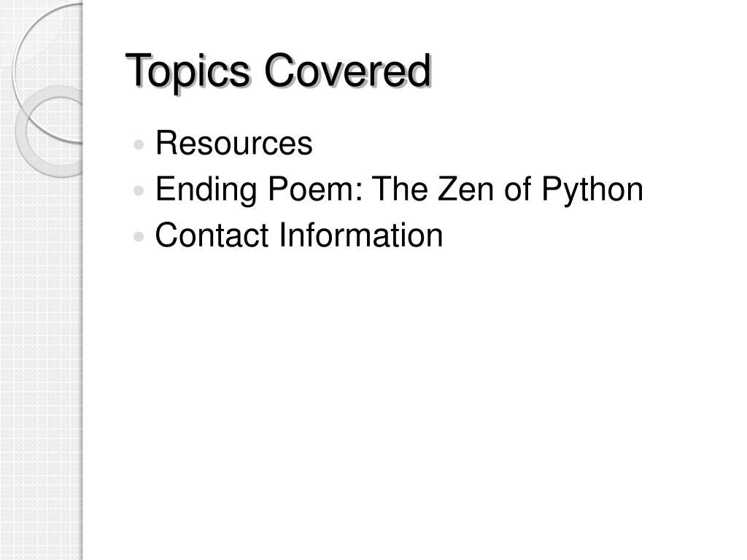Click the word Ending in second bullet
This screenshot has height=560, width=747.
pyautogui.click(x=206, y=190)
